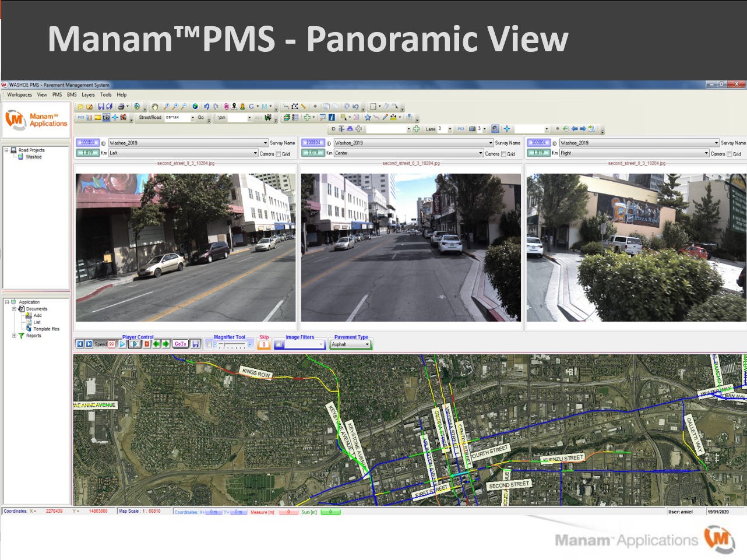Select Template files tree item
747x560 pixels.
[46, 329]
